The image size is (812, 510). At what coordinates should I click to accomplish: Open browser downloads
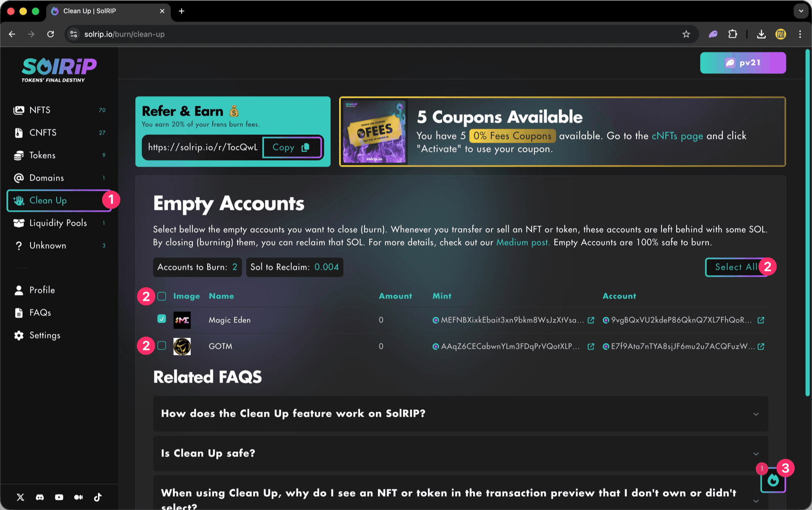pos(761,34)
